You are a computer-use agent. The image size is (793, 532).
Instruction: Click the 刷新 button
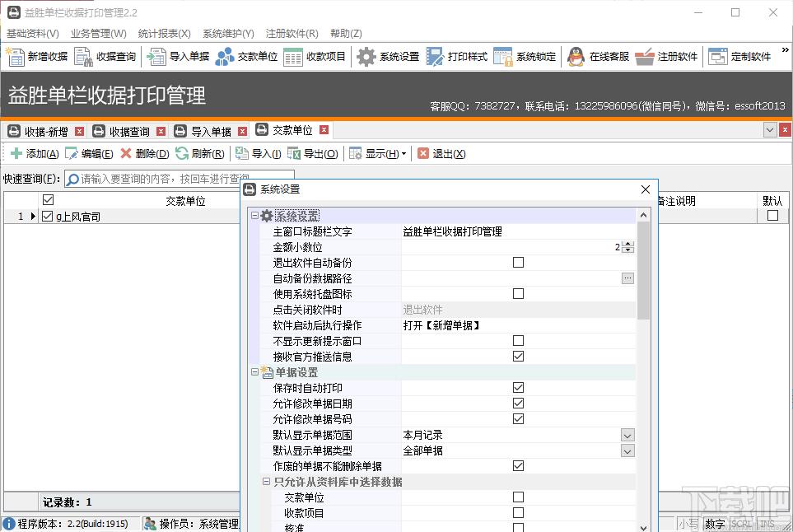[200, 154]
